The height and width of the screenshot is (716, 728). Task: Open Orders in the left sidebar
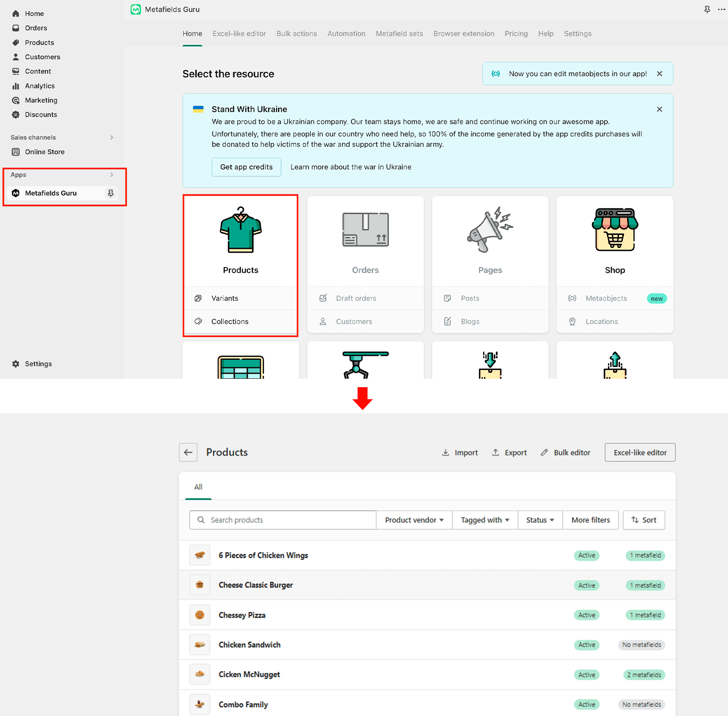36,28
